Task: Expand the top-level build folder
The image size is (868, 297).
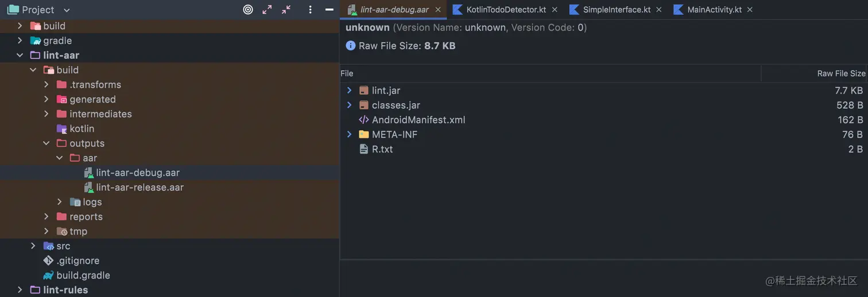Action: click(x=20, y=26)
